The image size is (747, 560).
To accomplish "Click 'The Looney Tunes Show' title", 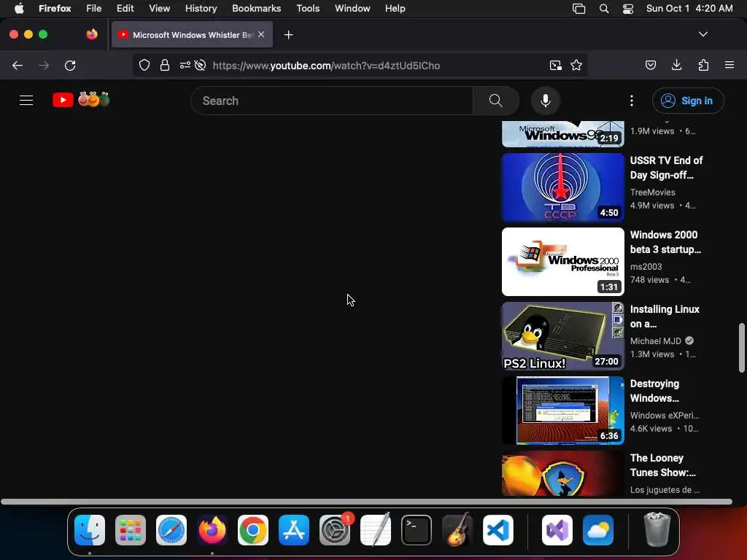I will pyautogui.click(x=662, y=464).
